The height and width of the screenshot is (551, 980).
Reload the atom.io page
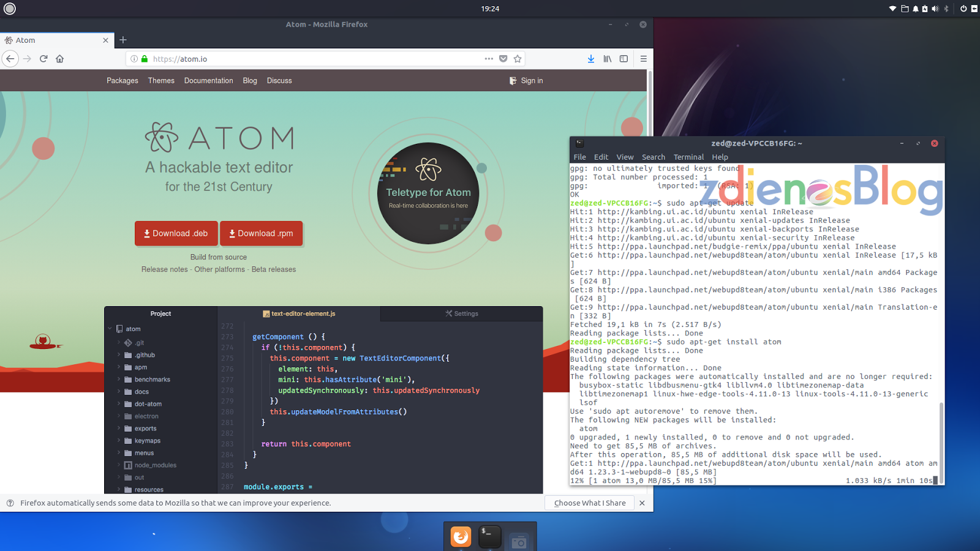pyautogui.click(x=43, y=59)
